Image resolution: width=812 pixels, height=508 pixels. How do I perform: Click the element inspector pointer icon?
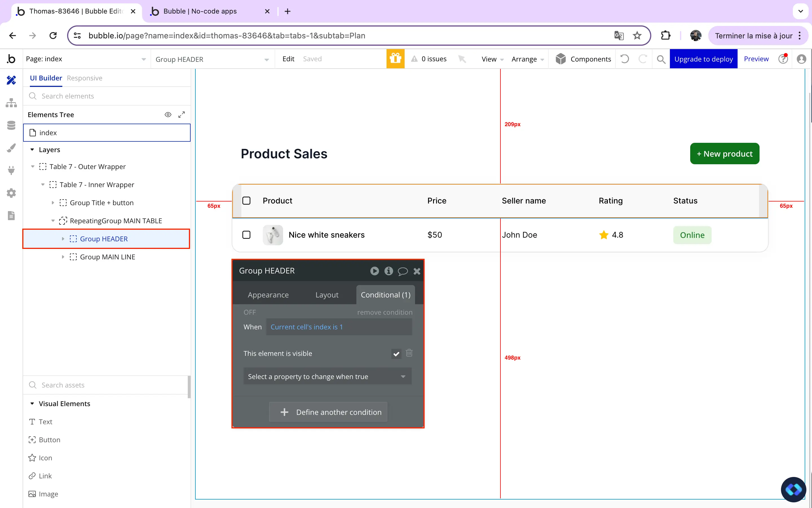462,59
